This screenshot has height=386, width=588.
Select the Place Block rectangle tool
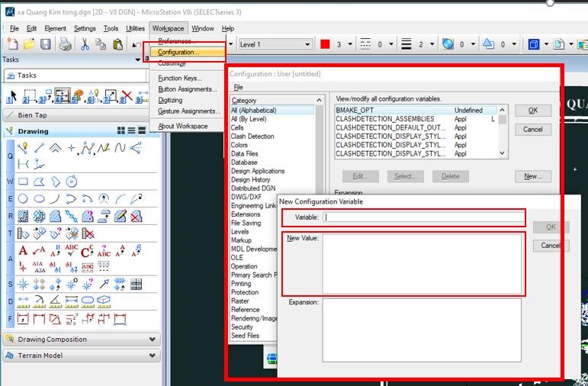click(23, 182)
